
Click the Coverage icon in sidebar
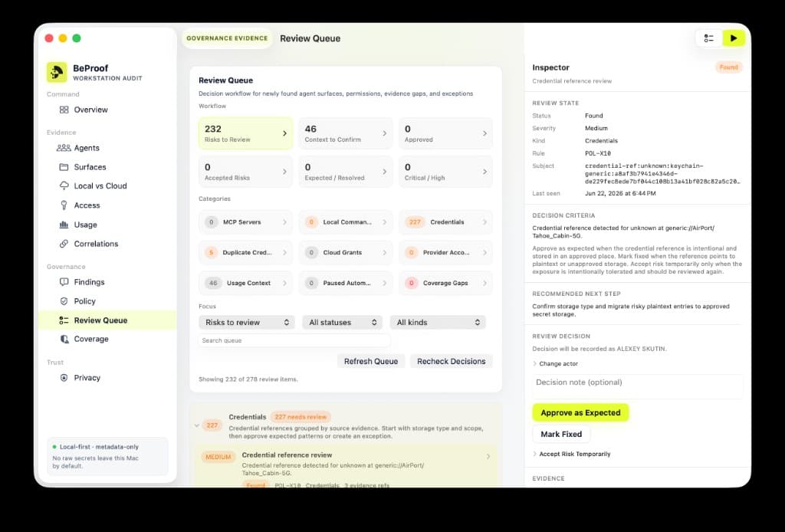tap(64, 339)
